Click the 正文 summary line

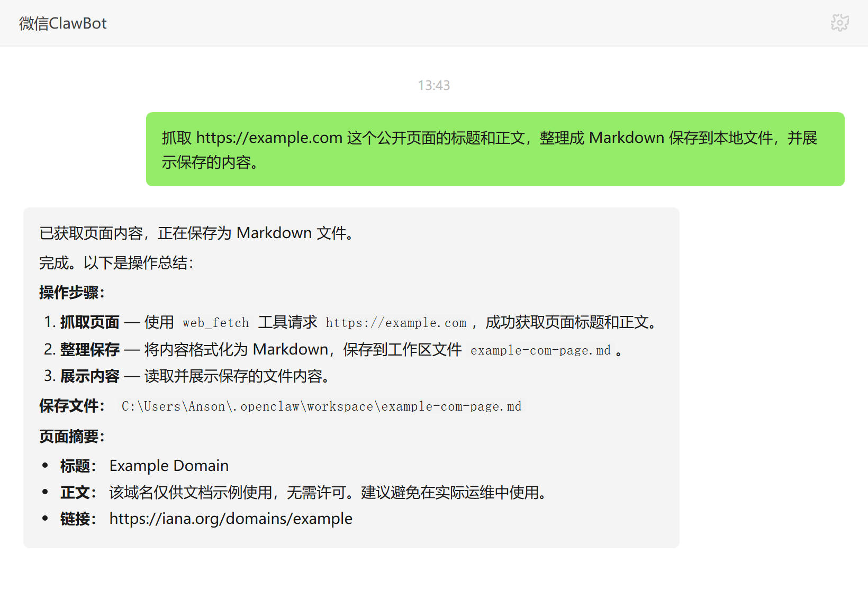pos(303,493)
